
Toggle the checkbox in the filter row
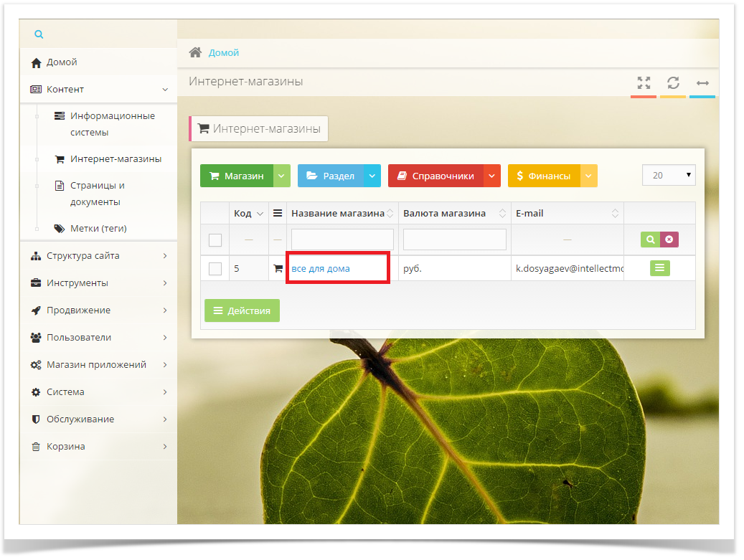coord(215,240)
